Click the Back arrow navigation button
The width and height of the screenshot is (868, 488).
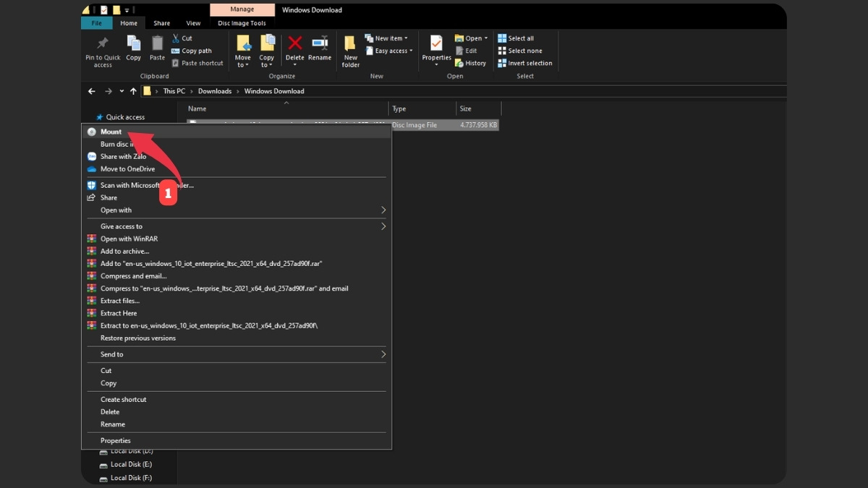pyautogui.click(x=92, y=91)
